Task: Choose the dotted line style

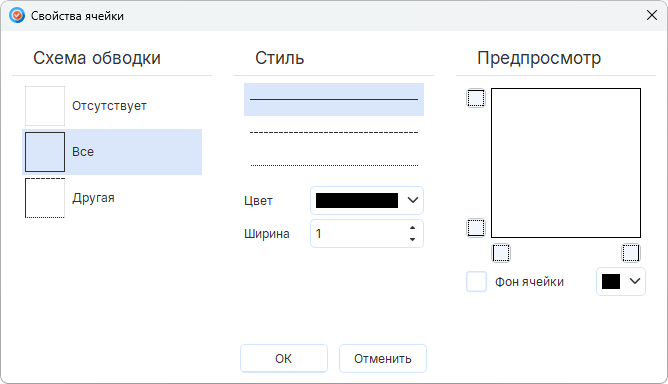Action: click(334, 165)
